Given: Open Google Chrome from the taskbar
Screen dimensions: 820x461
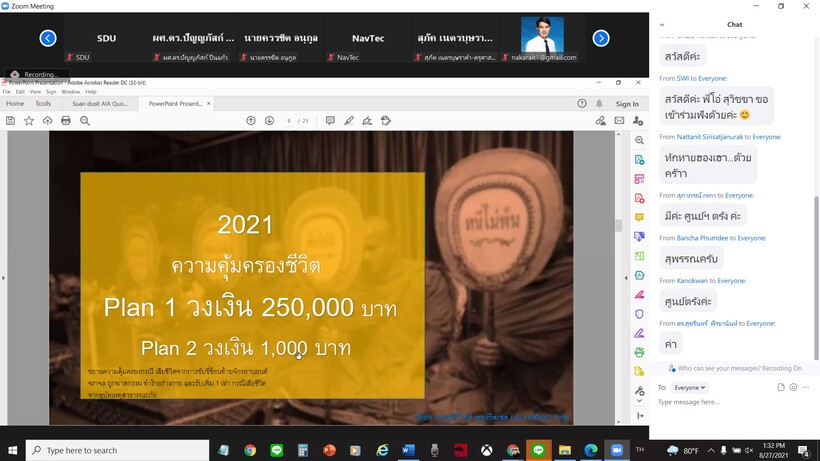Looking at the screenshot, I should coord(250,450).
